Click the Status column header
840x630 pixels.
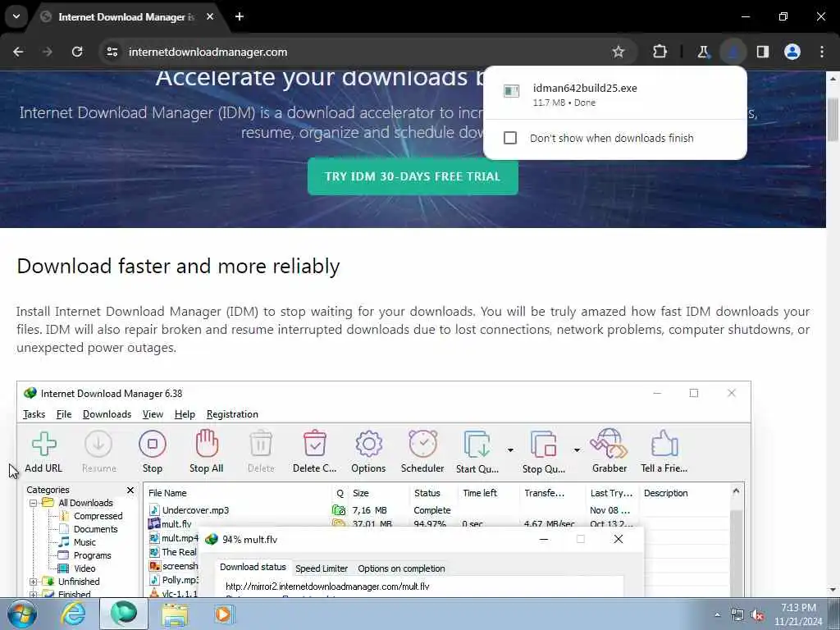[x=427, y=493]
